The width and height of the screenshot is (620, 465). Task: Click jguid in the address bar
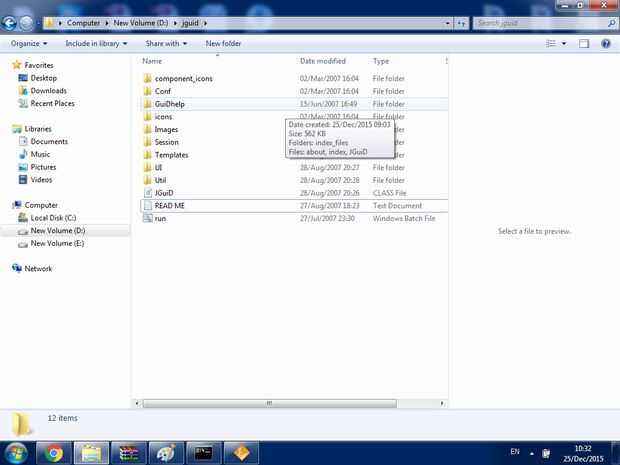coord(190,23)
